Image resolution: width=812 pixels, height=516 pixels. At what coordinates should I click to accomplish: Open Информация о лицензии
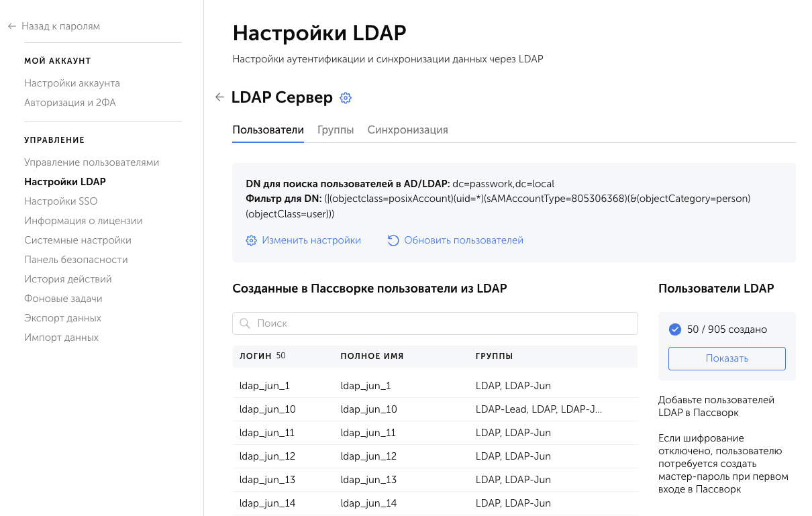click(83, 221)
